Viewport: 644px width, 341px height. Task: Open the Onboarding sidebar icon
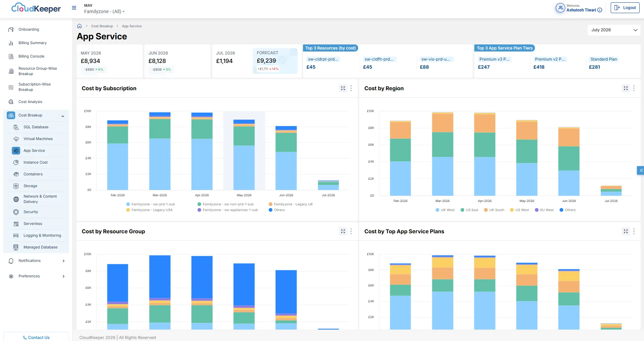click(11, 30)
